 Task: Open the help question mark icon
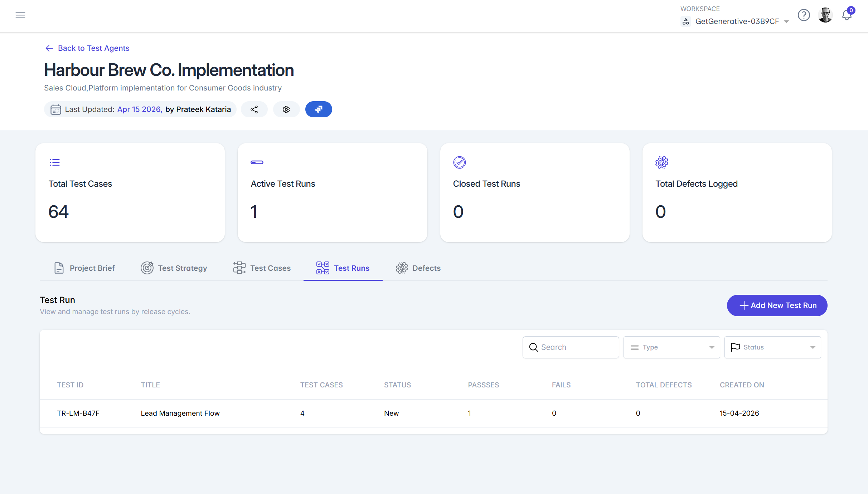[804, 15]
